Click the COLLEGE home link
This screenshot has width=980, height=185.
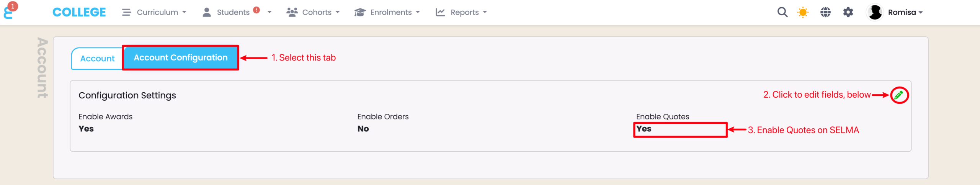(x=79, y=12)
